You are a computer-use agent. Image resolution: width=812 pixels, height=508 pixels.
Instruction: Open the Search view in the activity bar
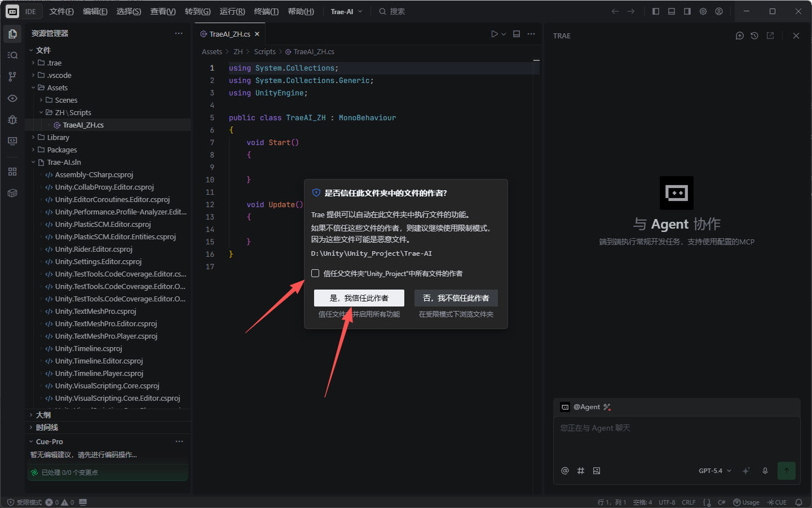point(12,55)
